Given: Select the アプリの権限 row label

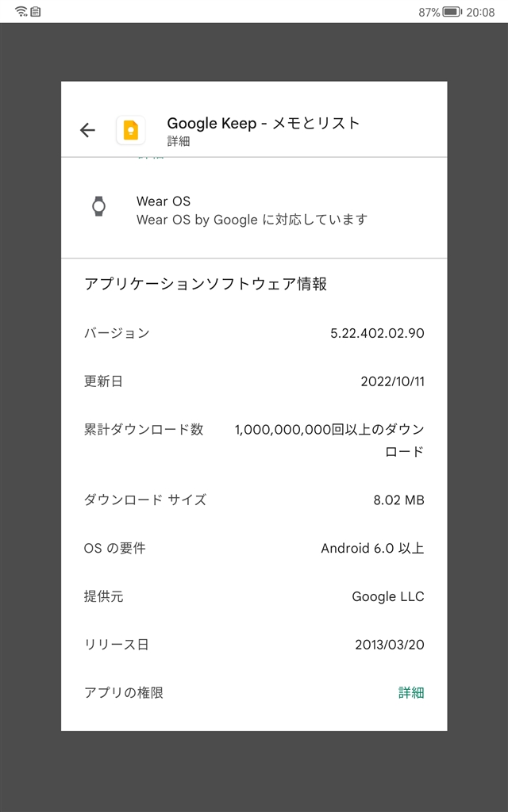Looking at the screenshot, I should 124,692.
